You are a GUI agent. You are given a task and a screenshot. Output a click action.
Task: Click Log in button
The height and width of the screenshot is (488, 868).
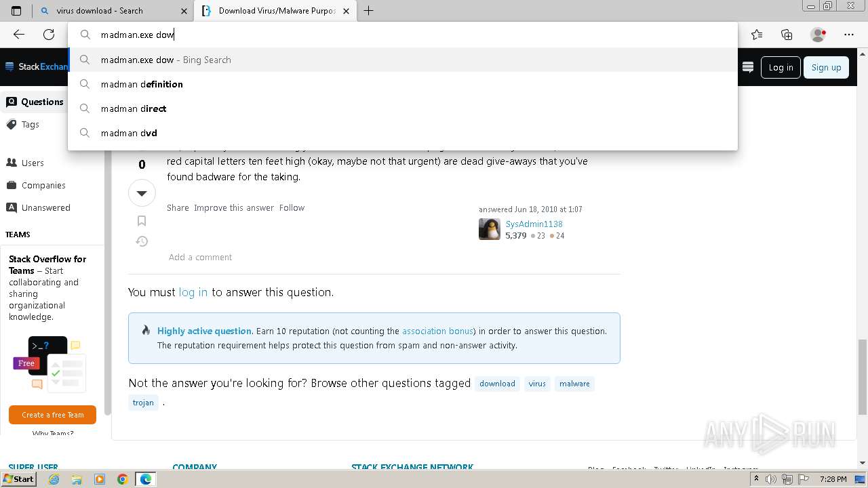(x=781, y=67)
